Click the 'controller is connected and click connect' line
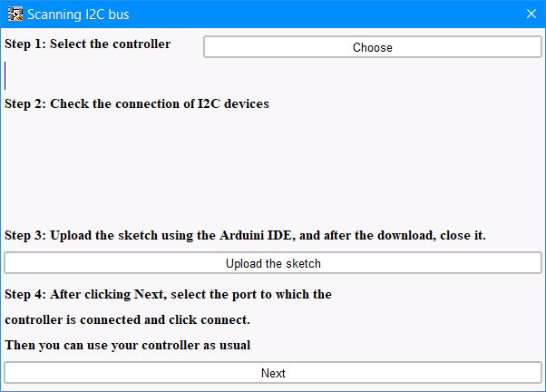546x392 pixels. (127, 320)
